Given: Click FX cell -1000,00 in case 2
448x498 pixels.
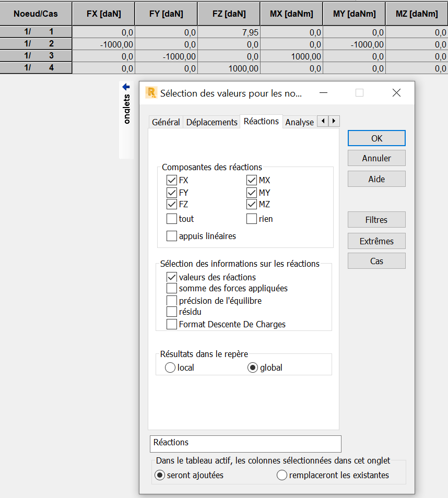Looking at the screenshot, I should 103,44.
